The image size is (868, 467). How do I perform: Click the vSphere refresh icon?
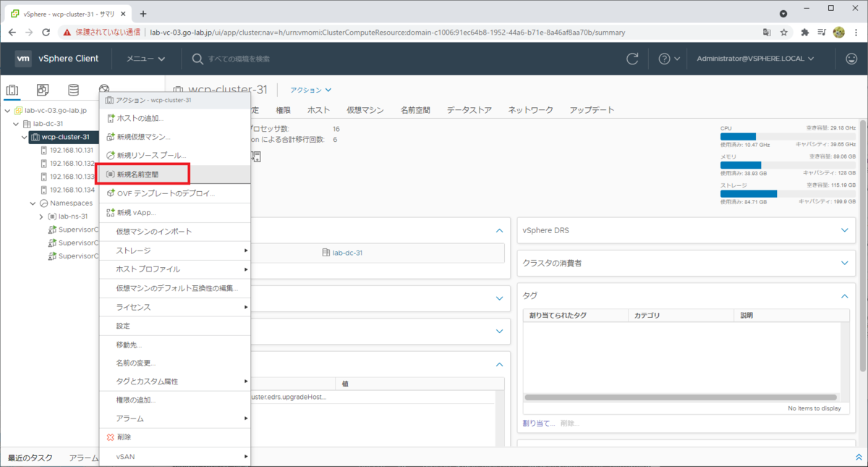(632, 59)
